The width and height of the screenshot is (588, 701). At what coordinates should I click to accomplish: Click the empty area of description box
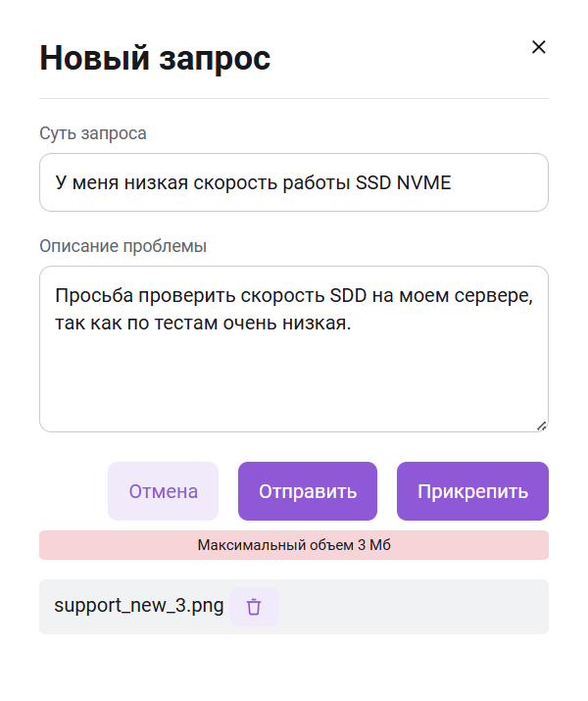pyautogui.click(x=294, y=387)
